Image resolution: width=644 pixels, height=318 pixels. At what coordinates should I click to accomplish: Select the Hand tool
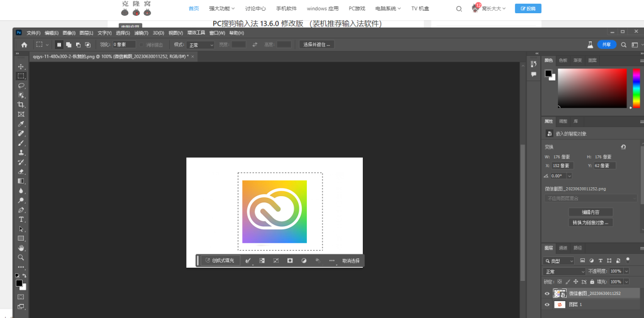coord(21,248)
